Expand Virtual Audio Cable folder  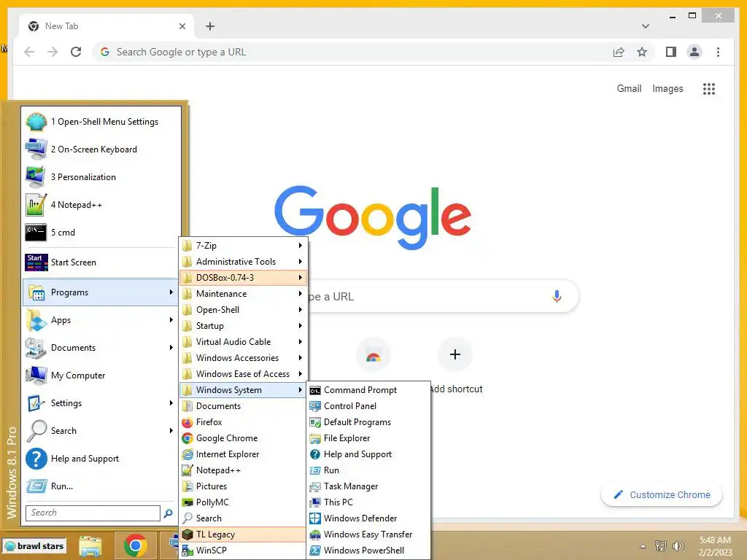coord(243,342)
